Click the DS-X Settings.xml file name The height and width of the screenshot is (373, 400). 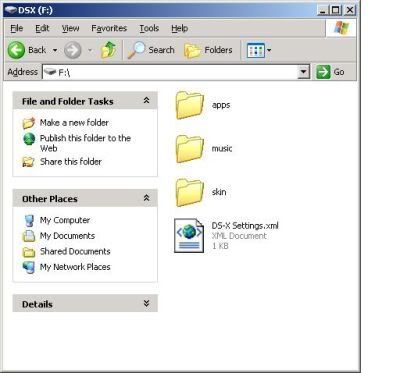245,226
